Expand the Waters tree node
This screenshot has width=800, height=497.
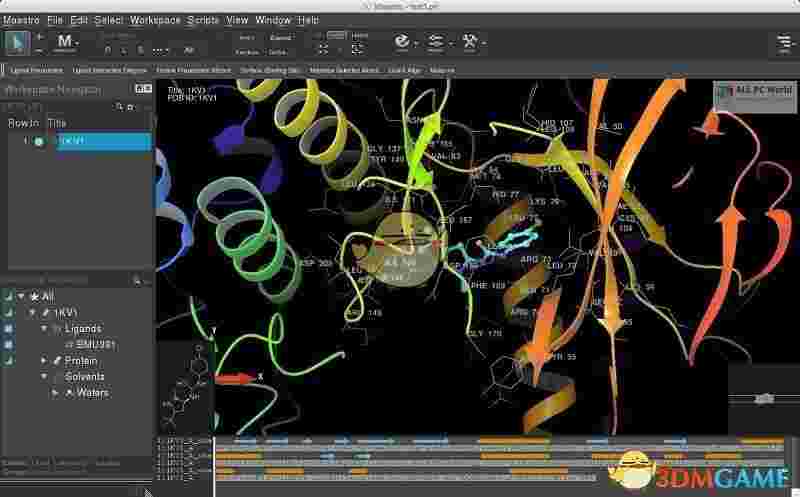tap(55, 393)
